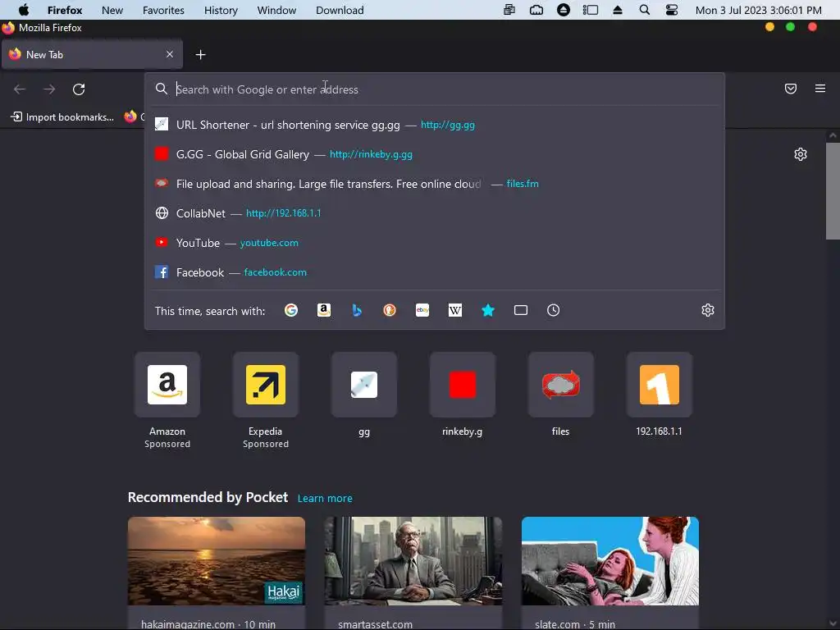The image size is (840, 630).
Task: Click Import bookmarks button
Action: (x=62, y=116)
